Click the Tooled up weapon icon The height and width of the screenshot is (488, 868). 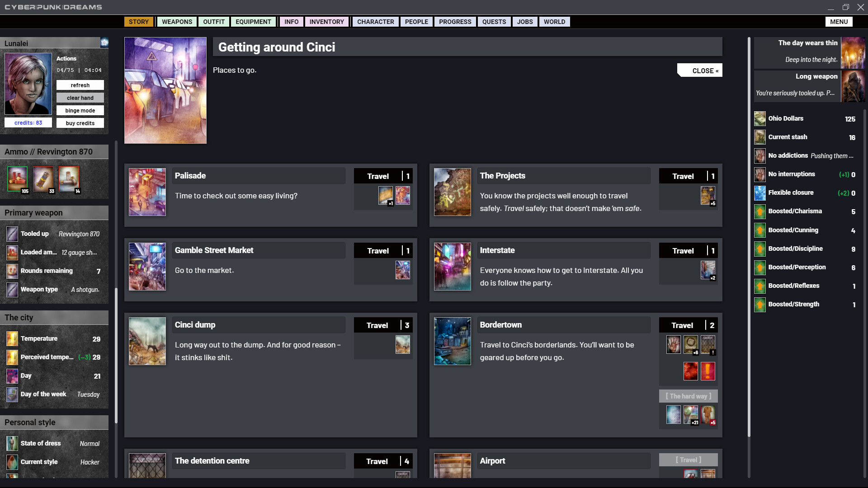(12, 234)
